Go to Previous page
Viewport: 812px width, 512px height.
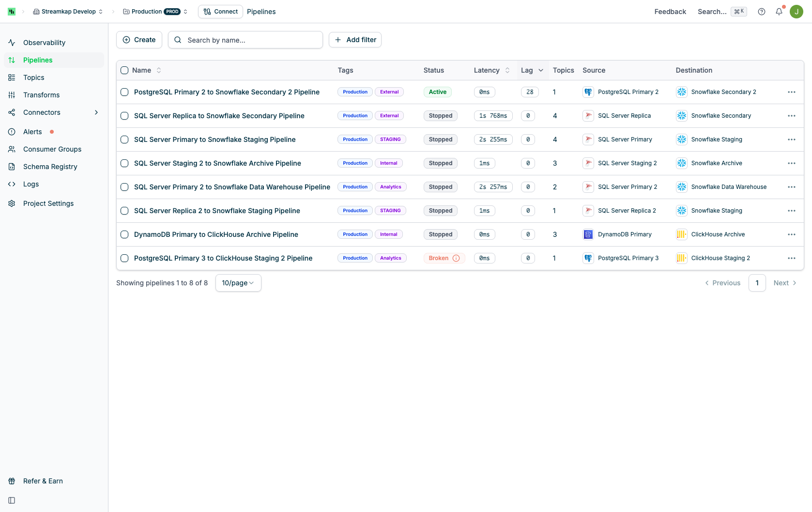(722, 283)
